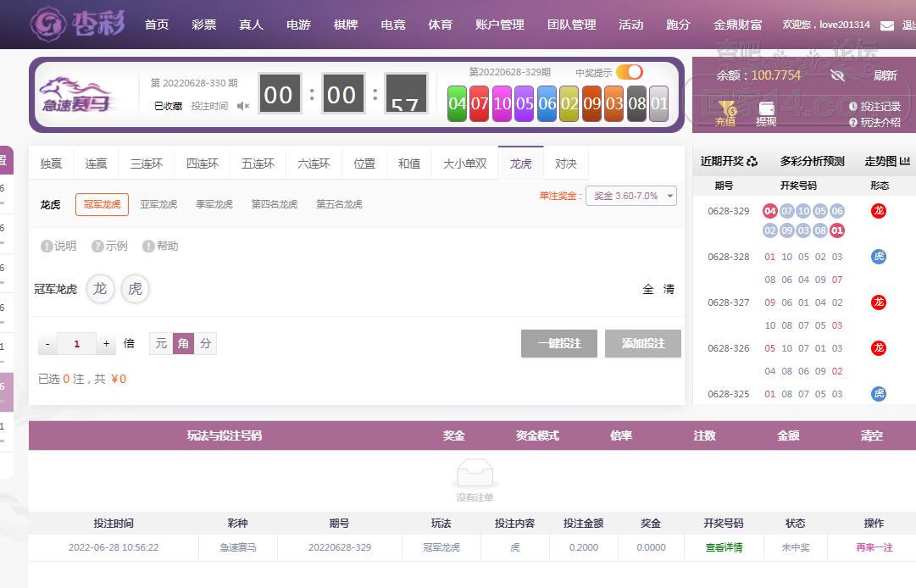Open 提现 withdrawal wallet icon

click(766, 109)
